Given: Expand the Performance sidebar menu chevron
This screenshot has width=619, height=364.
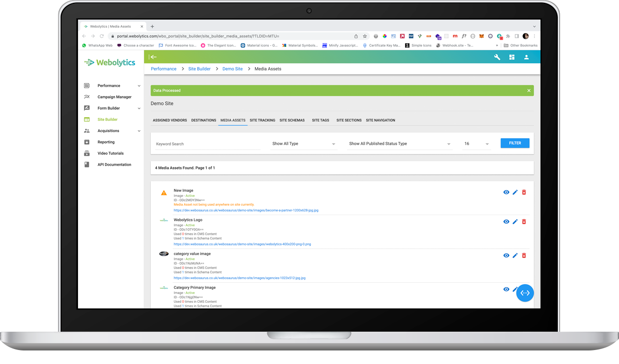Looking at the screenshot, I should 139,86.
